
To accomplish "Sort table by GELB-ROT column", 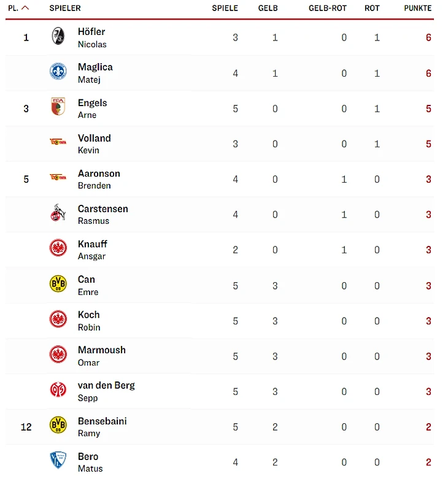I will 327,8.
